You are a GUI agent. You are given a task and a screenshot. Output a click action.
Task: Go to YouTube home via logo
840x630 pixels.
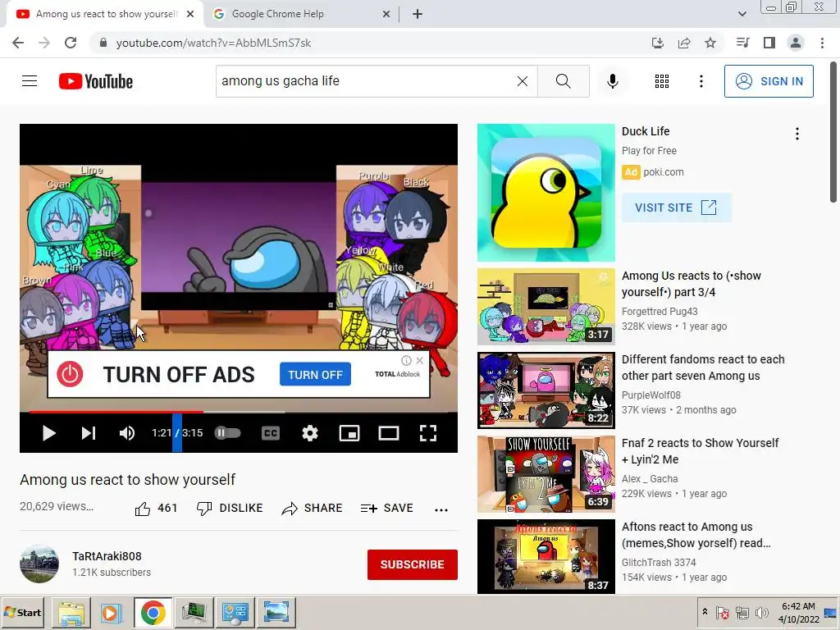click(x=96, y=81)
